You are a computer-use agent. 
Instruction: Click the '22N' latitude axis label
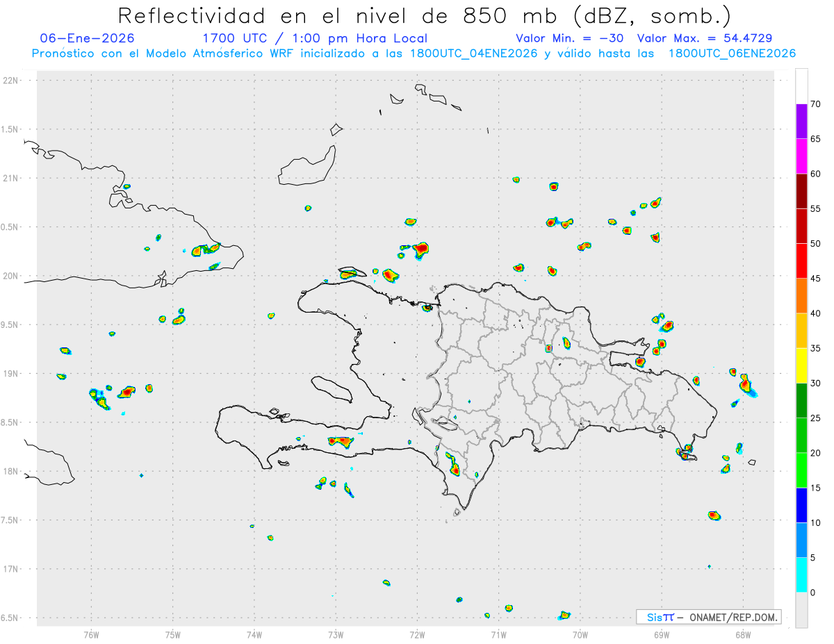tap(10, 81)
